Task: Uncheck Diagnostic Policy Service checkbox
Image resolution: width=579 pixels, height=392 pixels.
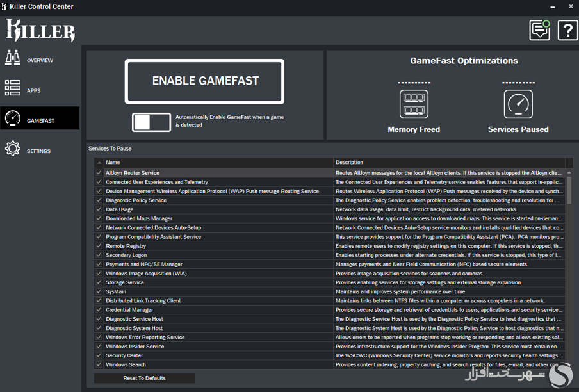Action: point(99,200)
